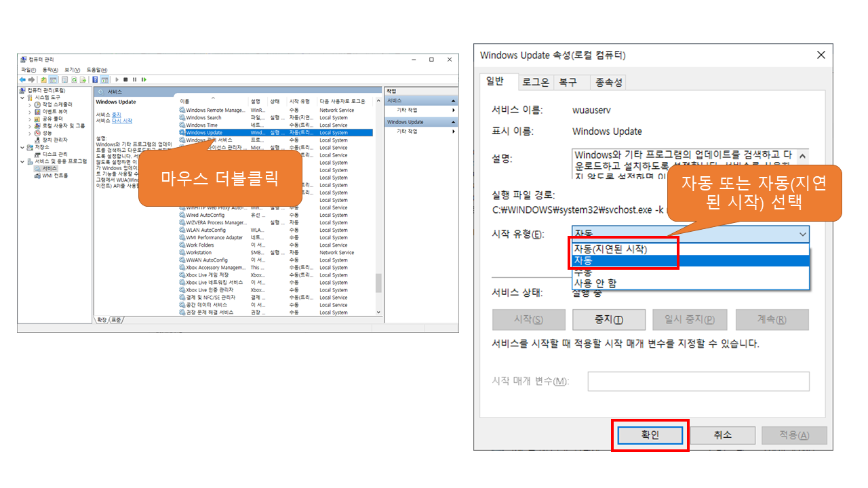Collapse the 서비스 및 응용 프로그램 node

[x=22, y=161]
